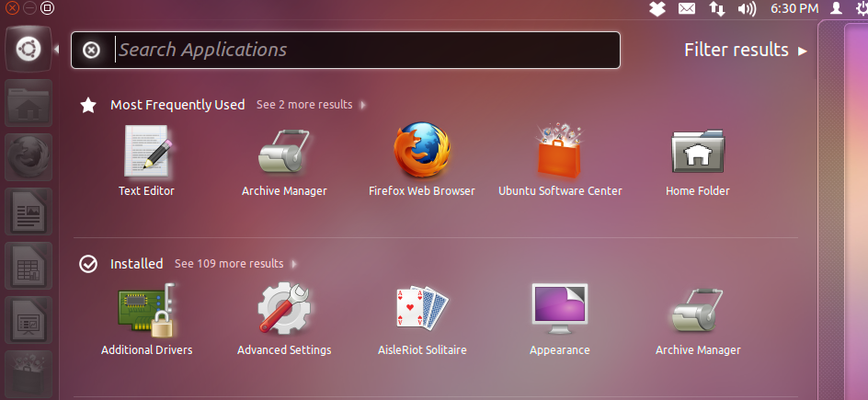This screenshot has width=868, height=400.
Task: Click the Additional Drivers label text
Action: [x=147, y=350]
